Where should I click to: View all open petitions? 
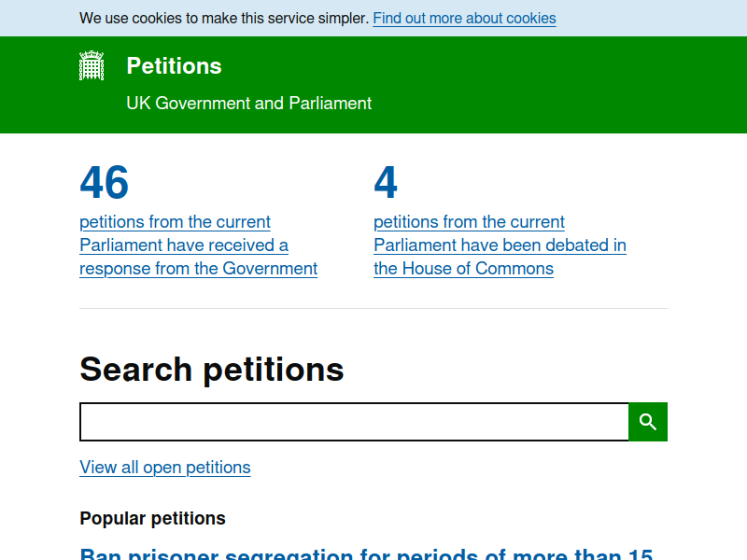coord(165,468)
